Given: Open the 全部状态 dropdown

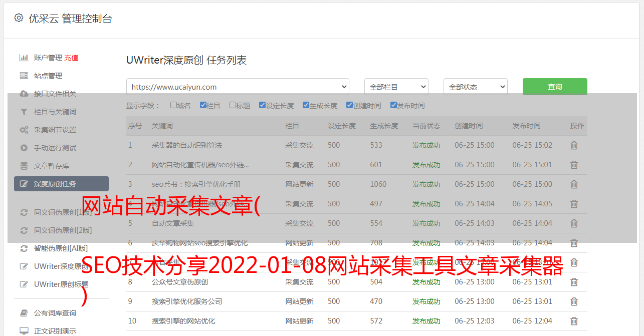Looking at the screenshot, I should coord(476,87).
